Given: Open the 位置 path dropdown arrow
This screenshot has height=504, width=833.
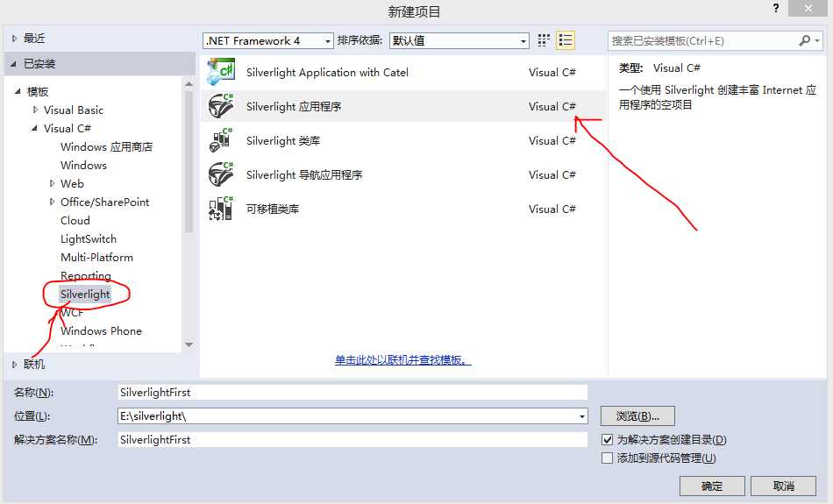Looking at the screenshot, I should (x=582, y=416).
